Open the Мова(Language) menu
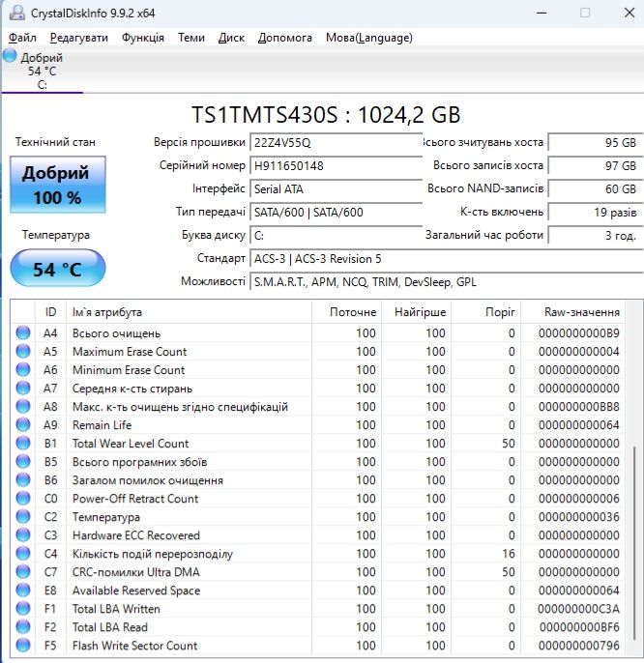This screenshot has height=663, width=644. click(x=369, y=38)
